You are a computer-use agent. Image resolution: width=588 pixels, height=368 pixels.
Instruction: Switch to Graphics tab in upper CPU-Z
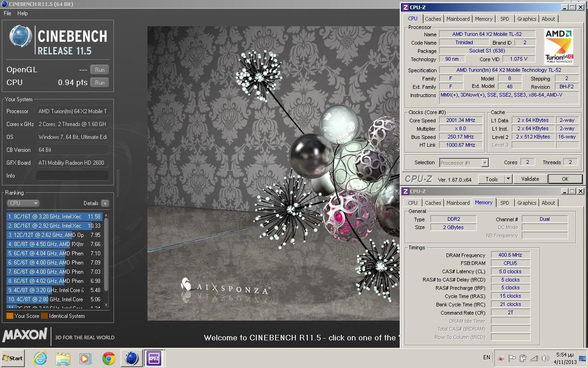526,19
